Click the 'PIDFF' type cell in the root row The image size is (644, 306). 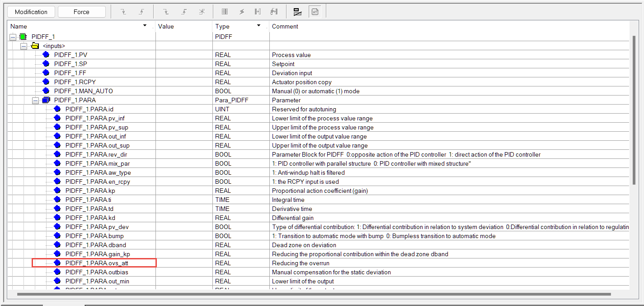click(223, 37)
